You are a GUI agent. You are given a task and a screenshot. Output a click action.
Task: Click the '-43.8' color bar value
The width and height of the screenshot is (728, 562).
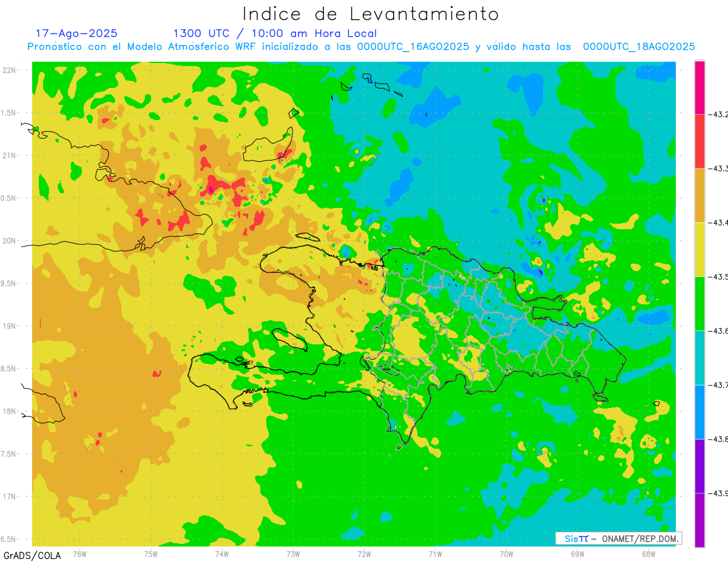click(x=719, y=439)
